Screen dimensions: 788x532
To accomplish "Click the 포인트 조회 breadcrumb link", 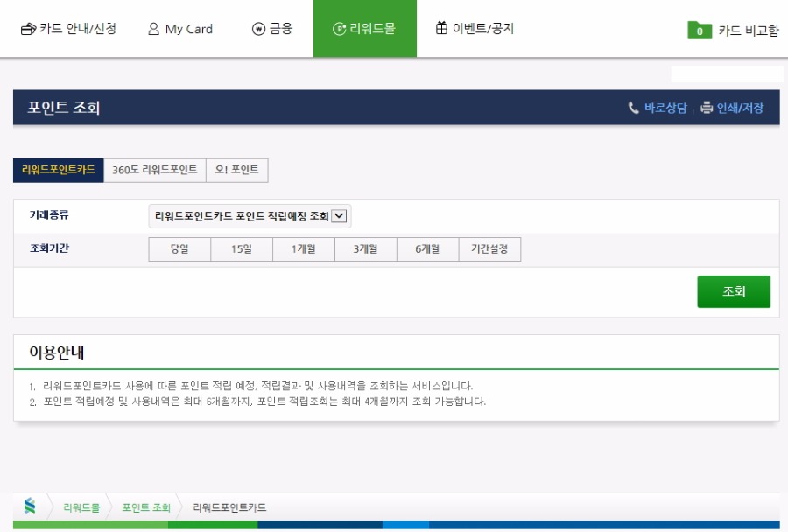I will click(146, 507).
